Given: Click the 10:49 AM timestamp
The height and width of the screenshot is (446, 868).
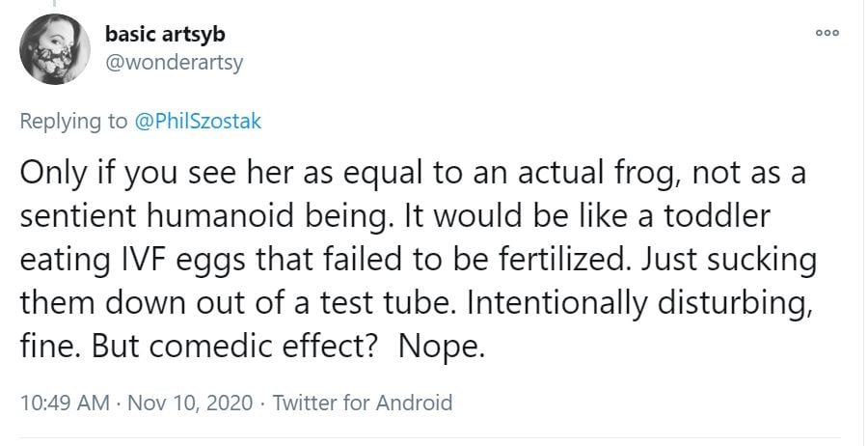Looking at the screenshot, I should (65, 402).
